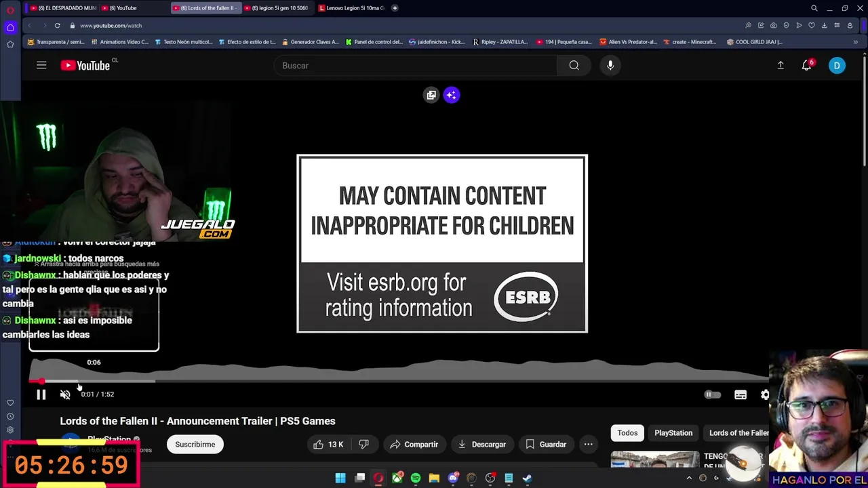Open Opera sidebar history clock
The height and width of the screenshot is (488, 868).
tap(10, 417)
